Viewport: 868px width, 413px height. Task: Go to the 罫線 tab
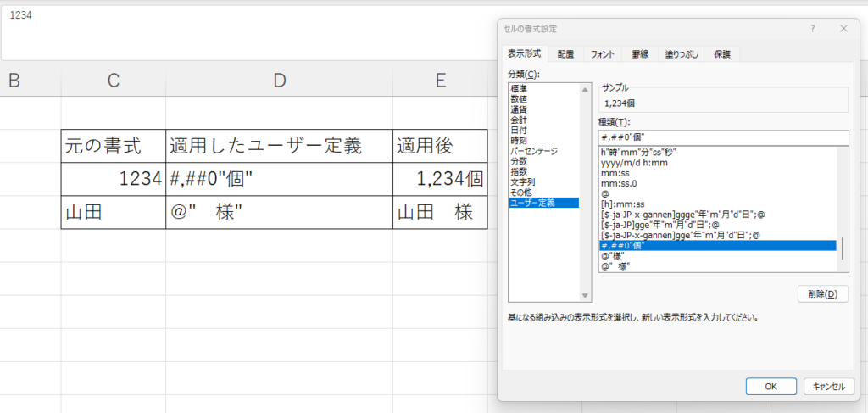tap(640, 54)
